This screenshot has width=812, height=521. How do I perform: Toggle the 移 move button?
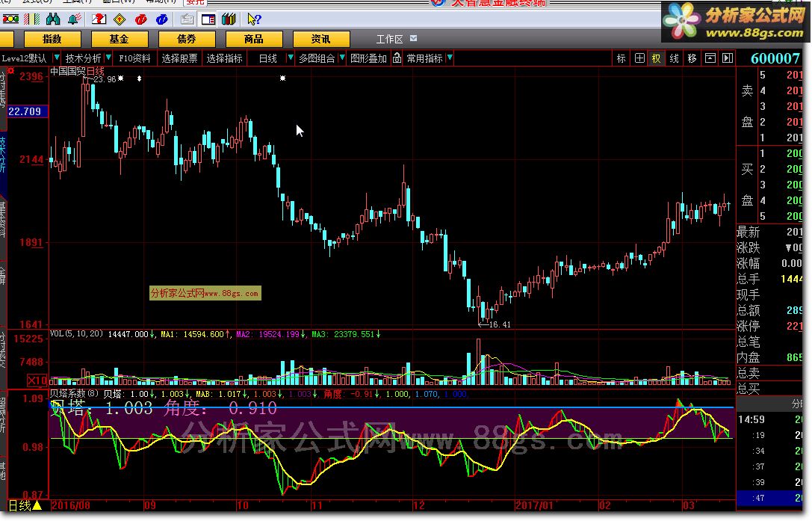click(692, 58)
